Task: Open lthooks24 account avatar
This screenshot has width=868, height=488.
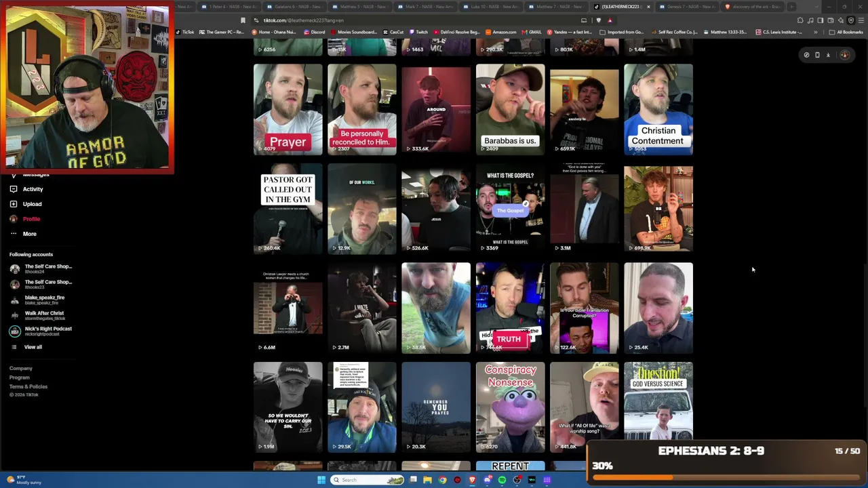Action: click(15, 269)
